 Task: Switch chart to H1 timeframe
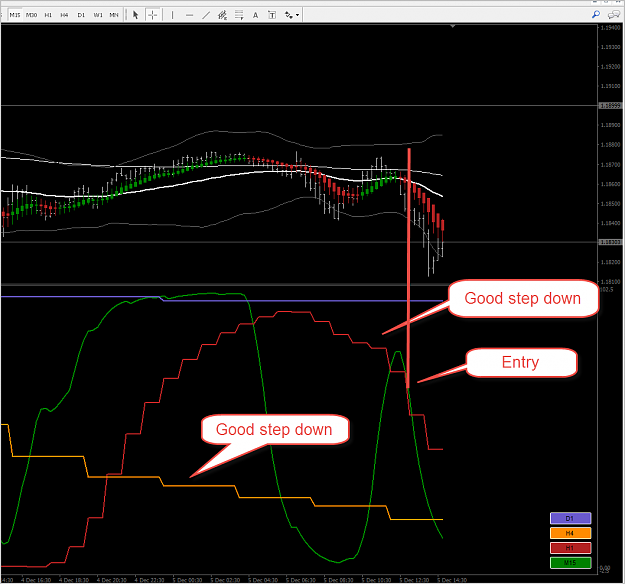click(x=48, y=15)
